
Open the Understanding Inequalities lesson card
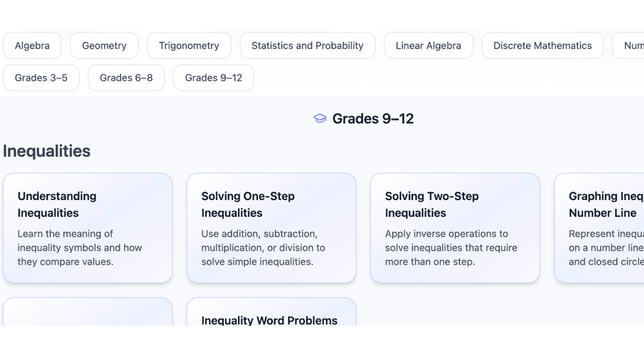(x=88, y=228)
